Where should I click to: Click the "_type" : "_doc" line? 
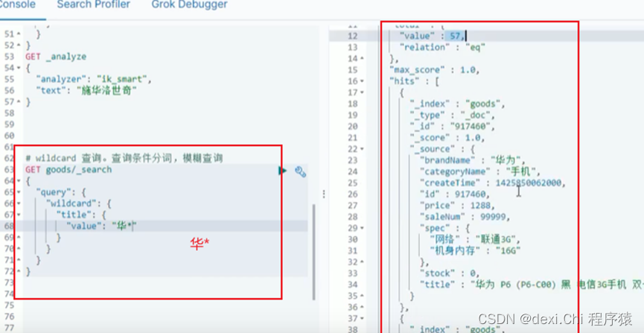pos(452,115)
